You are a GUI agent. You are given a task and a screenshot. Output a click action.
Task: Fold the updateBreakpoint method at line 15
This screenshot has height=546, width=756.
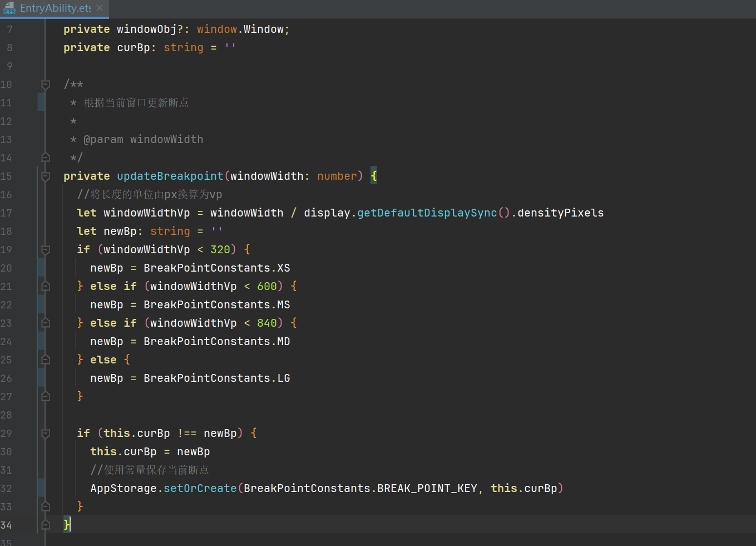[x=46, y=176]
